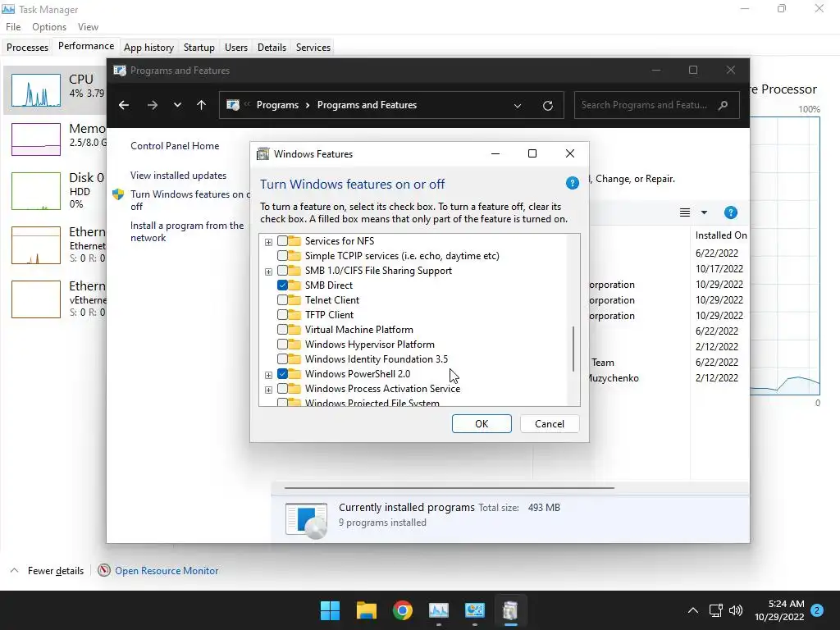Image resolution: width=840 pixels, height=630 pixels.
Task: Switch to the Users tab
Action: click(235, 47)
